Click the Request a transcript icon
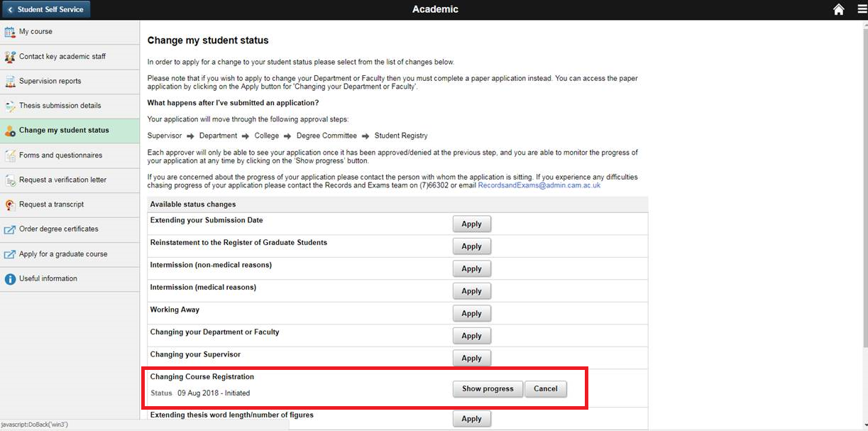 10,205
